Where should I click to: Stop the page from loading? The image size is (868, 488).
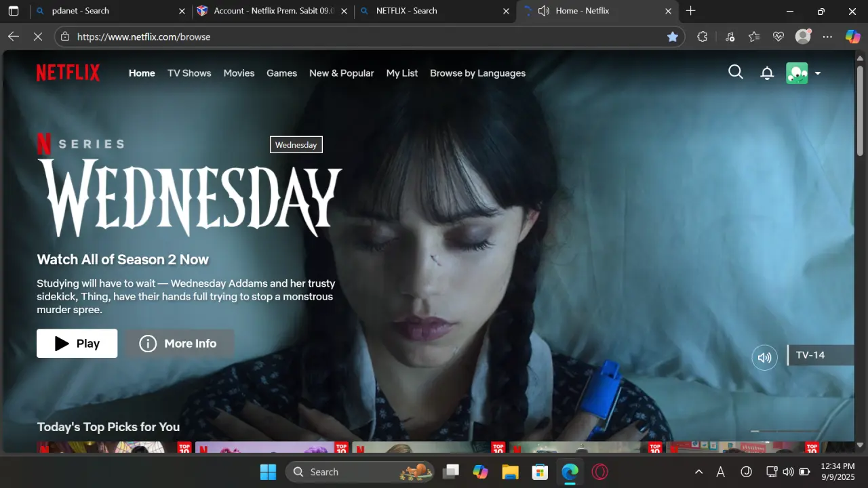click(x=38, y=37)
